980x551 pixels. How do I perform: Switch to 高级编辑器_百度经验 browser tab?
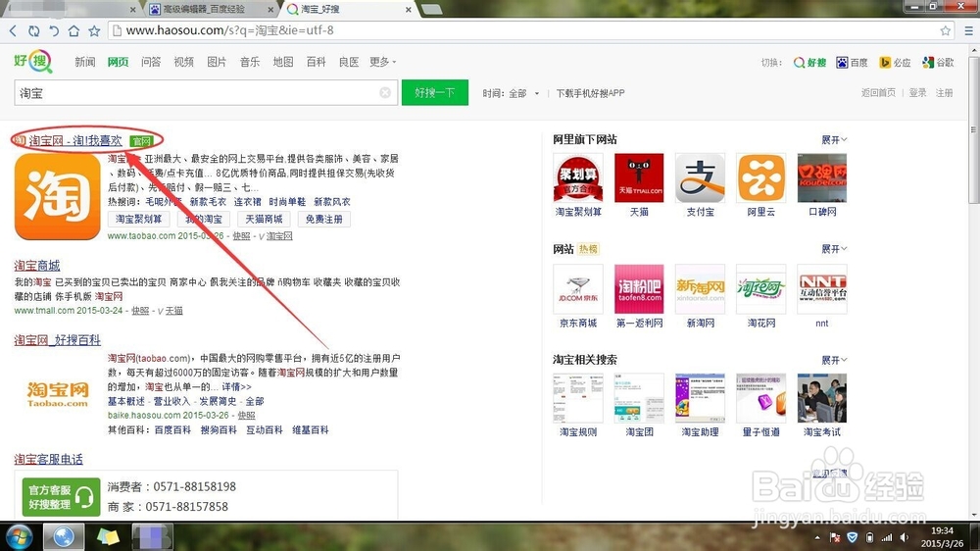click(212, 10)
